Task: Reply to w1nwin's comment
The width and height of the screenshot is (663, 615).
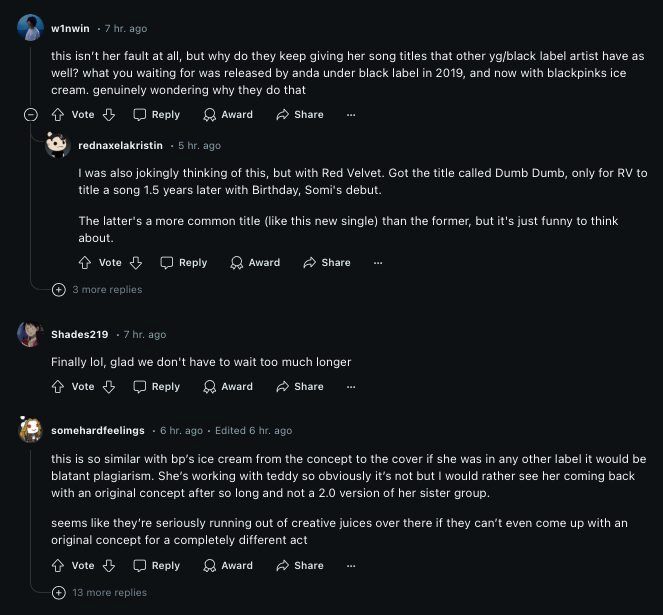Action: click(x=156, y=115)
